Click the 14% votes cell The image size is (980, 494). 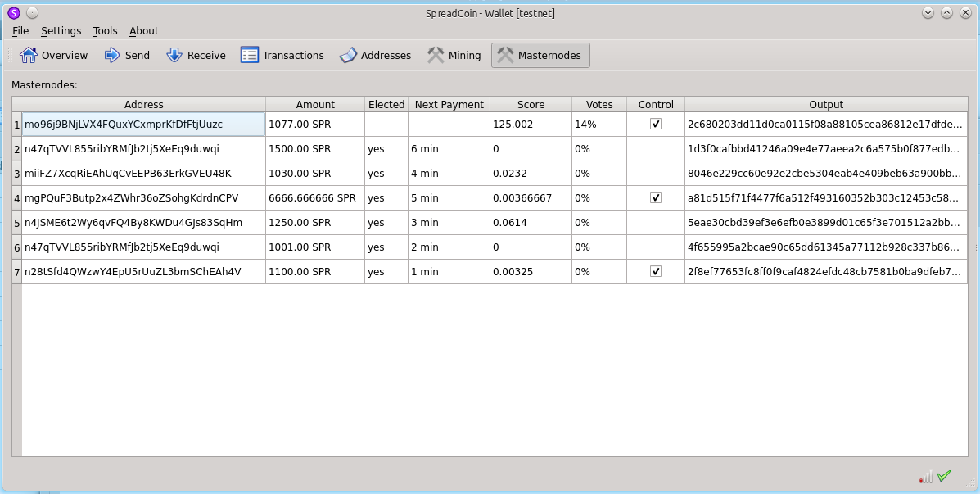599,124
